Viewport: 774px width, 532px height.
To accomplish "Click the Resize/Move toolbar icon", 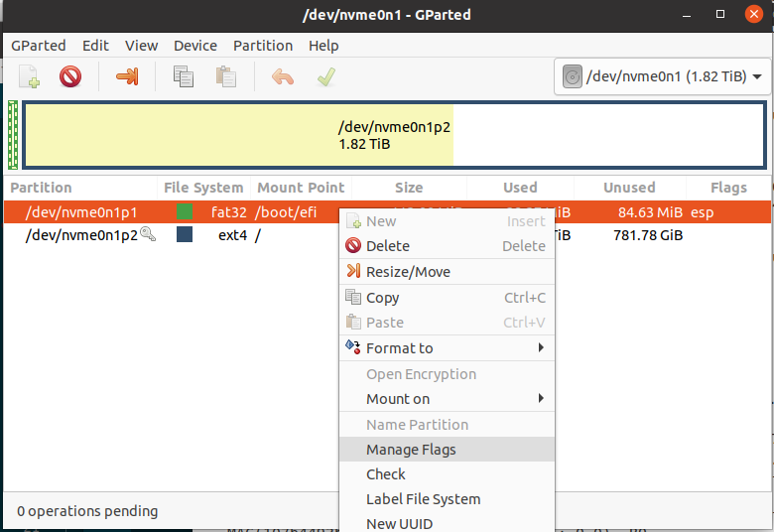I will [x=127, y=76].
